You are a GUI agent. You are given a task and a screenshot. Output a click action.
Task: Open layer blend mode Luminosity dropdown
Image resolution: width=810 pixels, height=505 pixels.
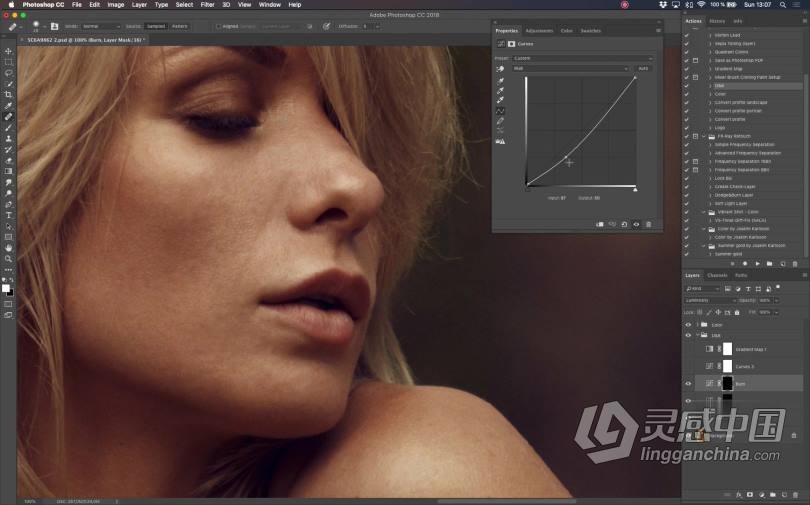(x=710, y=300)
